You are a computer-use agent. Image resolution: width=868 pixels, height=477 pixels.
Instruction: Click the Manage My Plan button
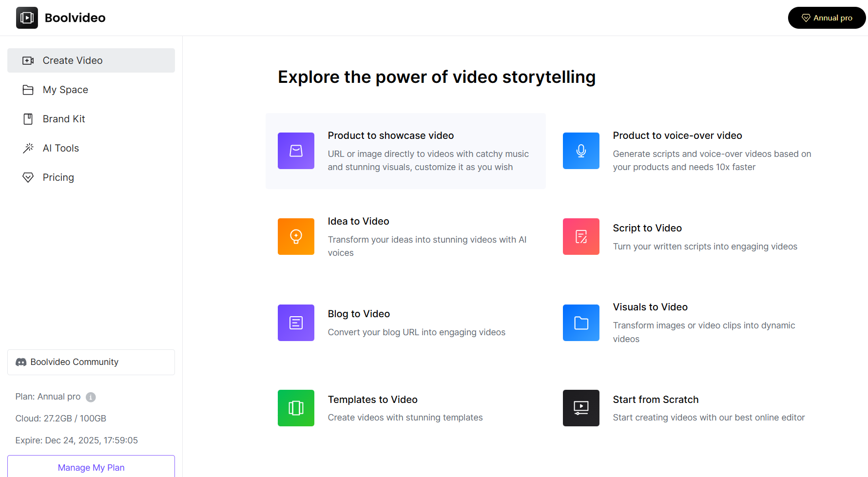[x=91, y=466]
